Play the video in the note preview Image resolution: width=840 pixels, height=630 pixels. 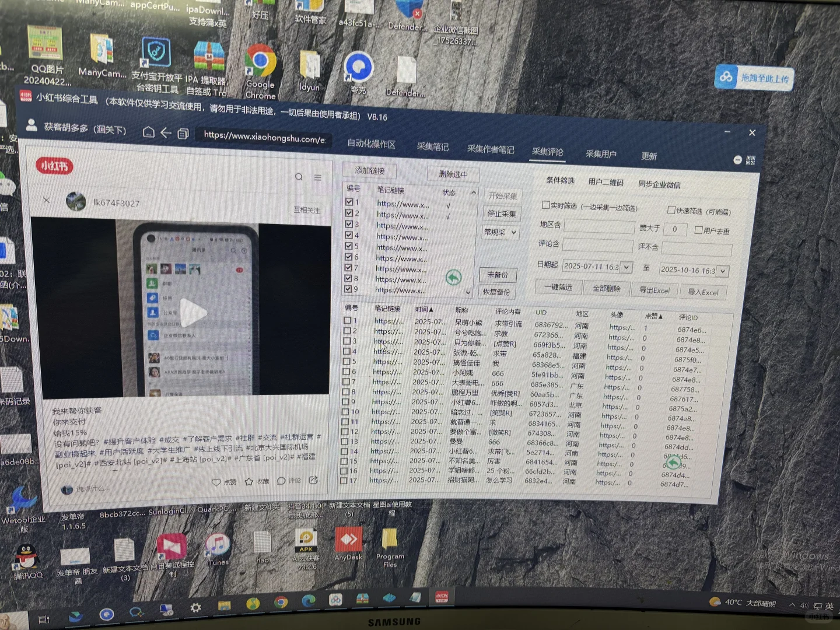tap(193, 313)
